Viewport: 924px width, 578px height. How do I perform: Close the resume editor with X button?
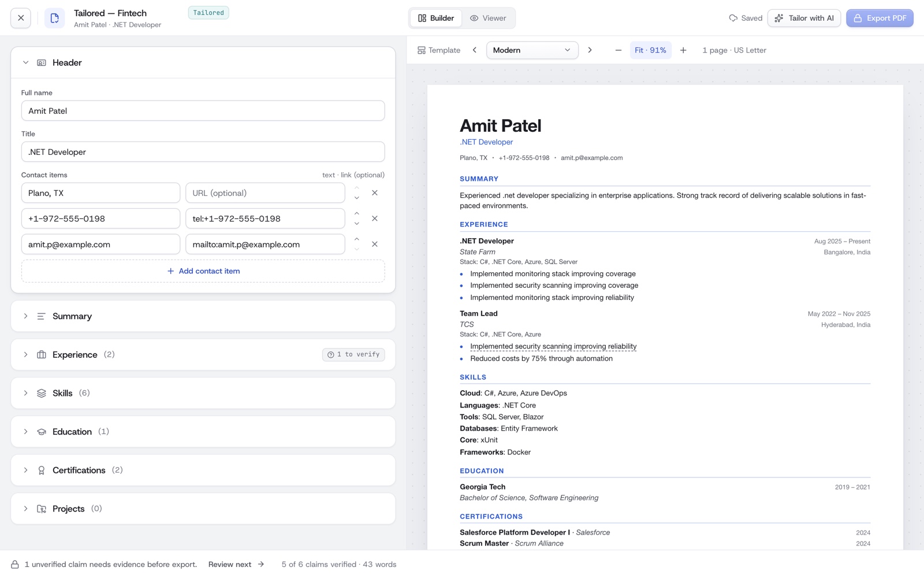(x=21, y=18)
